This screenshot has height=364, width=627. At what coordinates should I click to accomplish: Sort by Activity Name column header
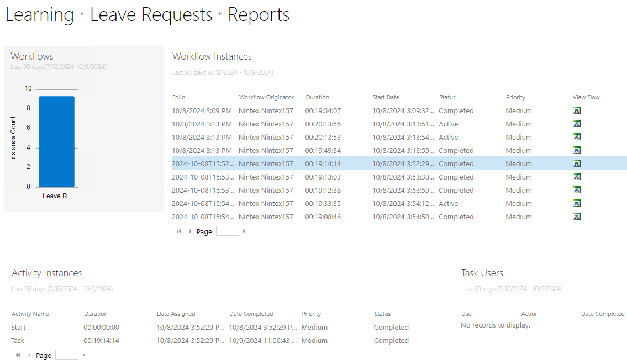[30, 314]
